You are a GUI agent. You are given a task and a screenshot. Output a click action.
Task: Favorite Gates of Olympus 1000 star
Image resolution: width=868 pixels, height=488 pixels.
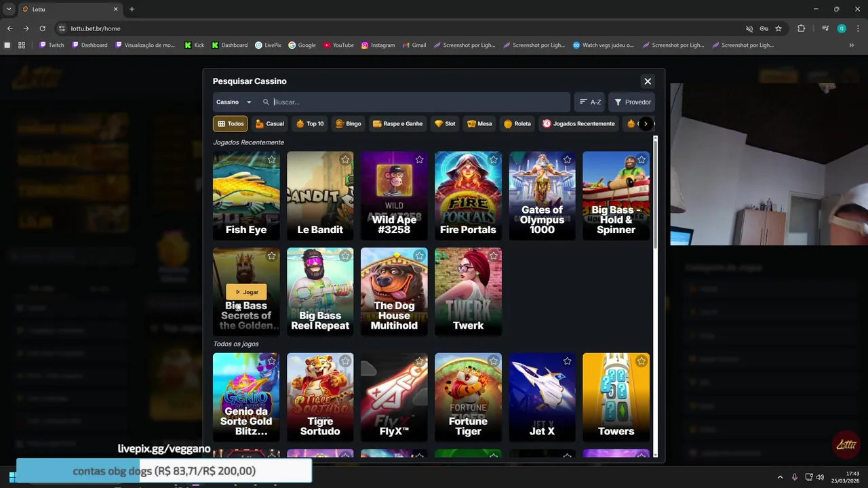click(x=567, y=160)
